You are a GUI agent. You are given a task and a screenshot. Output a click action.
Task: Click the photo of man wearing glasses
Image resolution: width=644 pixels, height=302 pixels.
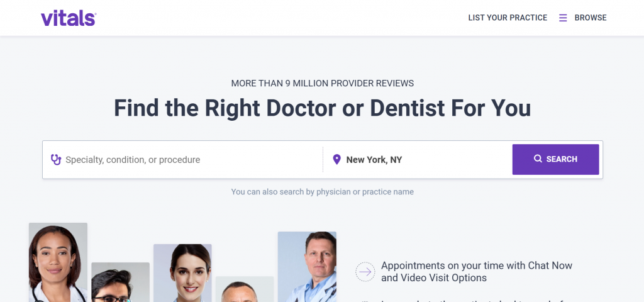(120, 282)
